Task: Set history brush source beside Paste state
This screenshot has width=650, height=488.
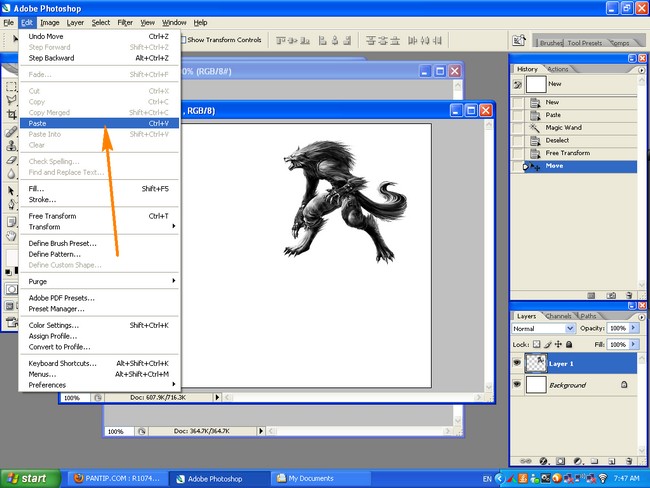Action: [x=518, y=115]
